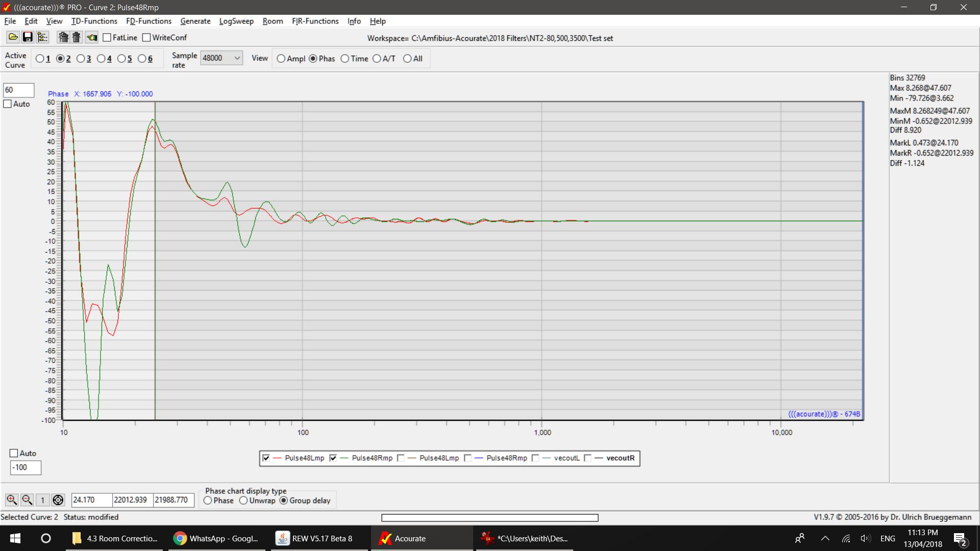Screen dimensions: 980x551
Task: Open the FD-Functions menu
Action: 149,21
